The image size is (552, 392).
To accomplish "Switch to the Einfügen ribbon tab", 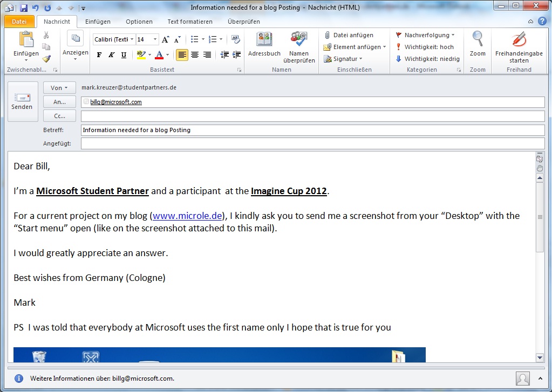I will tap(97, 22).
